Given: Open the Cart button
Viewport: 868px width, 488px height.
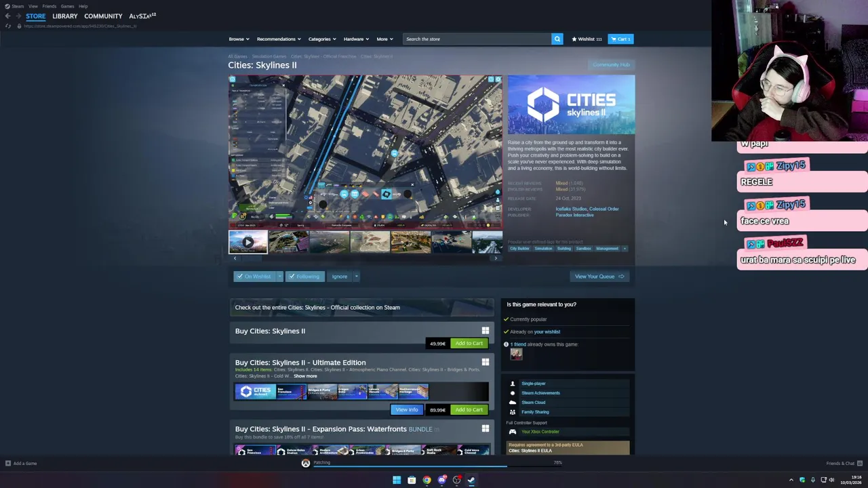Looking at the screenshot, I should 620,39.
